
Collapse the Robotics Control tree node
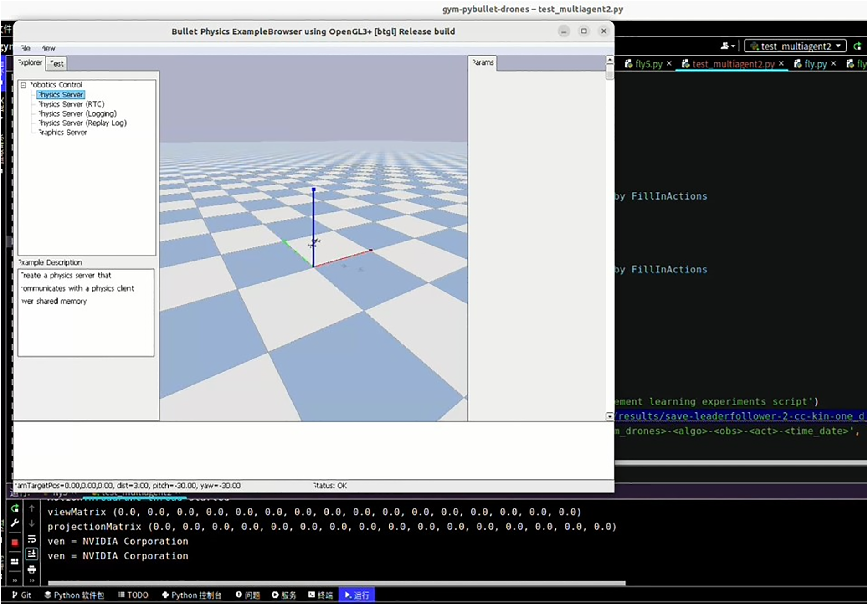coord(23,85)
